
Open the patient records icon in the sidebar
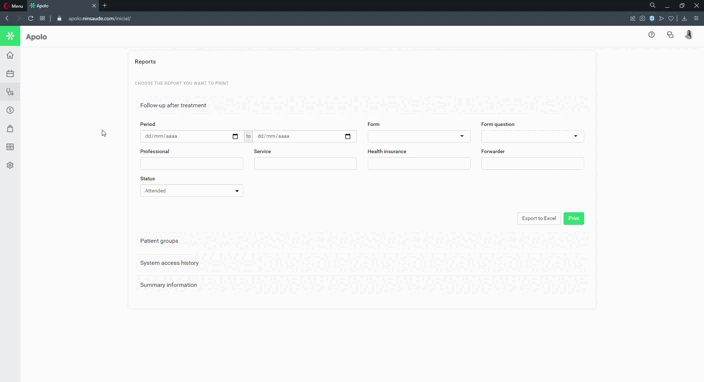click(x=10, y=92)
